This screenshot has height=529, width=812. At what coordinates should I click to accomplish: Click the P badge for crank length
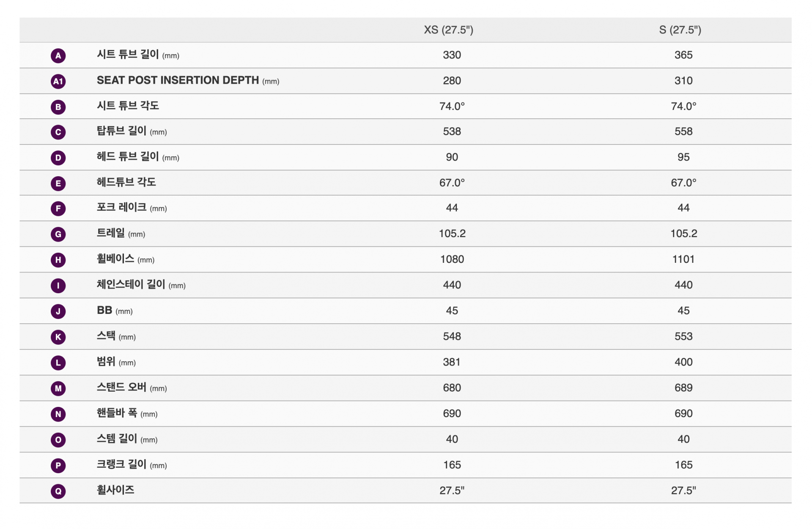(x=58, y=466)
